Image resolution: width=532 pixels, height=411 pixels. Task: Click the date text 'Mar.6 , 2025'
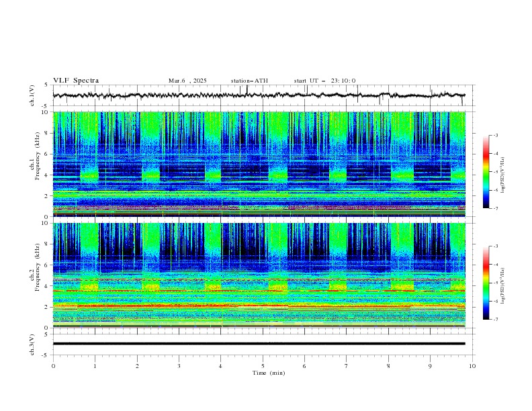(187, 81)
